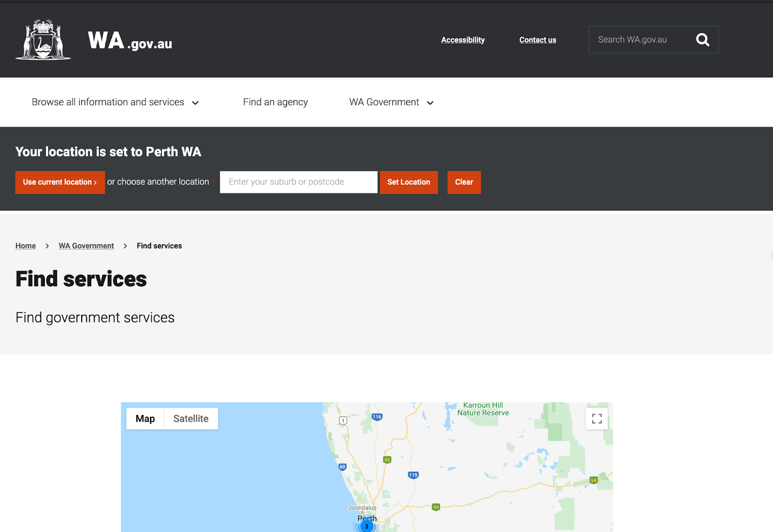Click the Perth cluster marker numbered 3

point(367,526)
